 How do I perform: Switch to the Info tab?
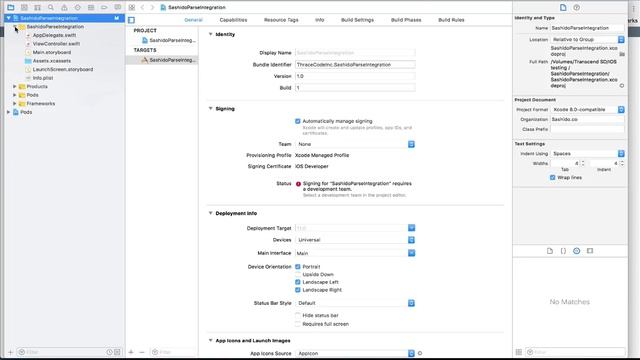[320, 20]
